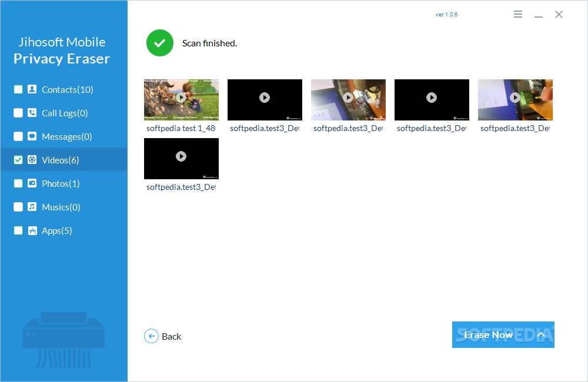The image size is (588, 382).
Task: Open the Musics(0) category
Action: [x=61, y=207]
